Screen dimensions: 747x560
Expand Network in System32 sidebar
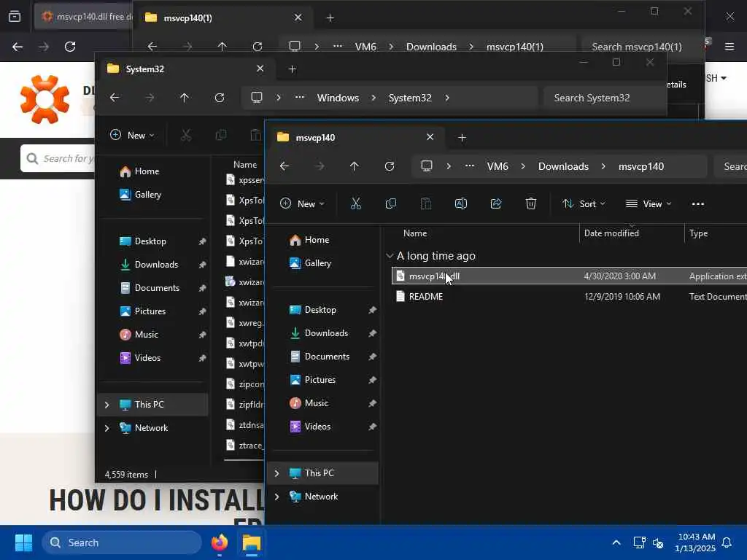pos(107,428)
